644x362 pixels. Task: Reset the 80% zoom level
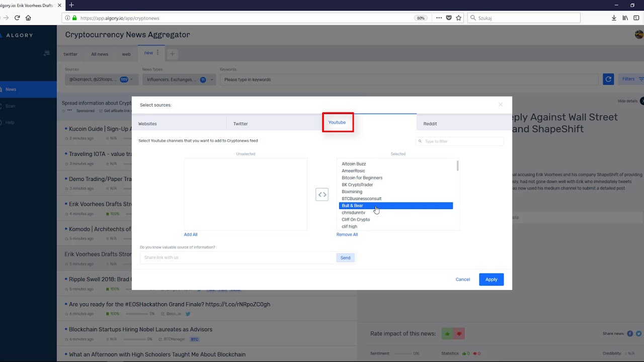point(421,18)
